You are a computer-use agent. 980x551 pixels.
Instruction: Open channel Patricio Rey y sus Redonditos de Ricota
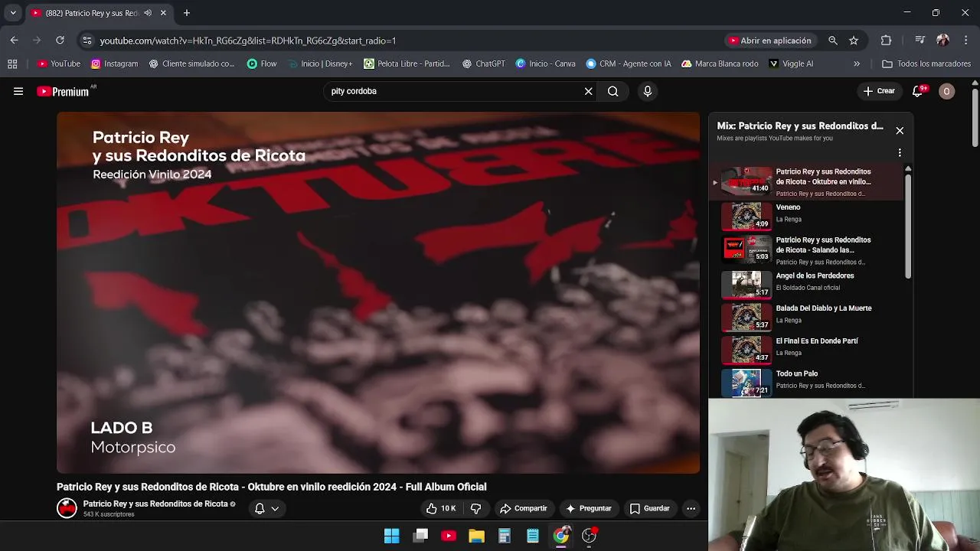click(x=155, y=504)
